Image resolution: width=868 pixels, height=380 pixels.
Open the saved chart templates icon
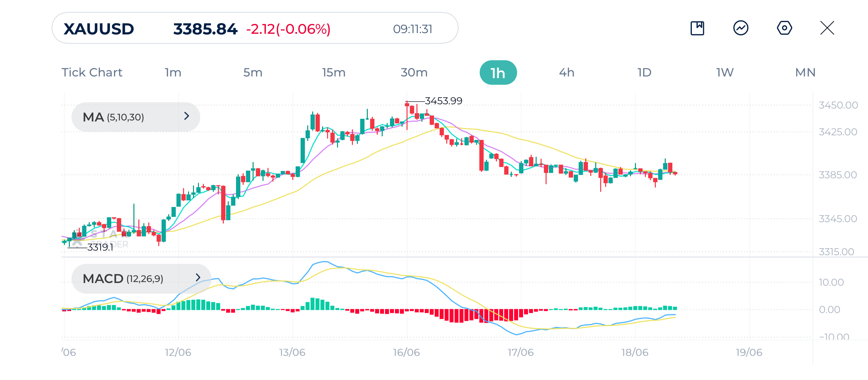[x=698, y=29]
